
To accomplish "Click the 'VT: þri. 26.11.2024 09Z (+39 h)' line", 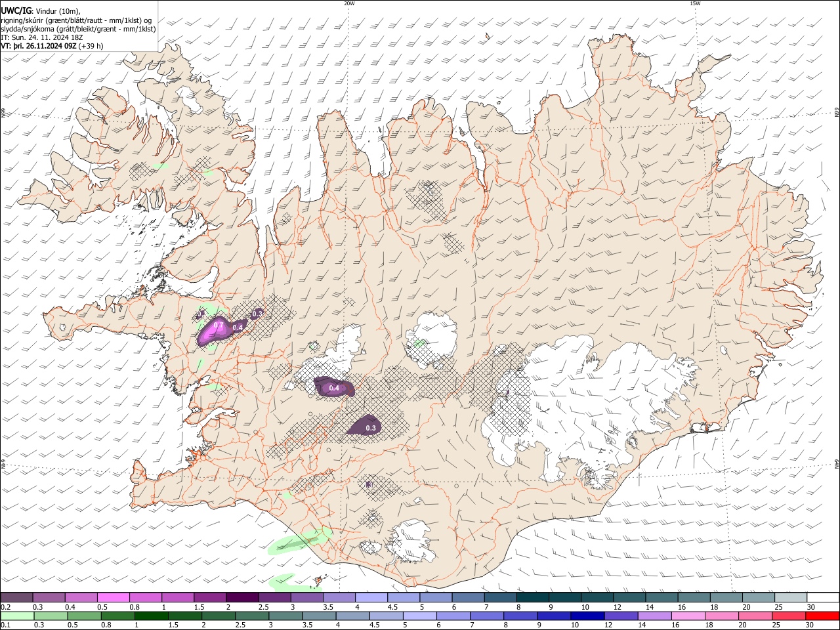I will point(52,47).
